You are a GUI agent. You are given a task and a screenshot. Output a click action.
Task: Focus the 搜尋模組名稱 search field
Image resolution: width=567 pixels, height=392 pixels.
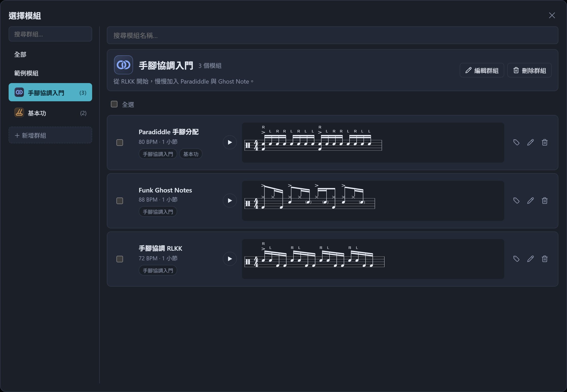332,35
